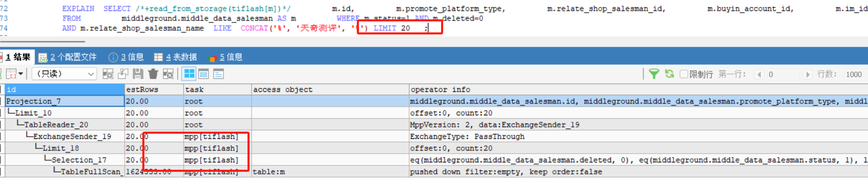The height and width of the screenshot is (188, 868).
Task: Select the ExchangeSender_19 cell
Action: click(x=64, y=136)
